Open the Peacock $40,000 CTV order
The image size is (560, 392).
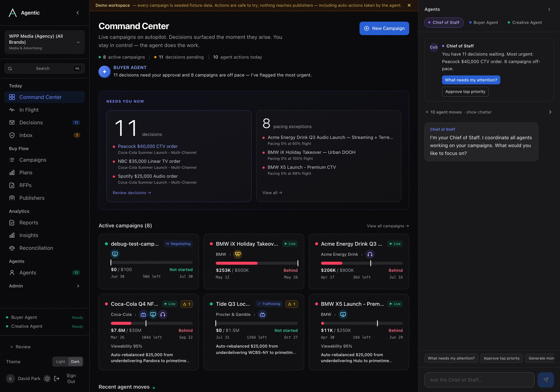148,146
